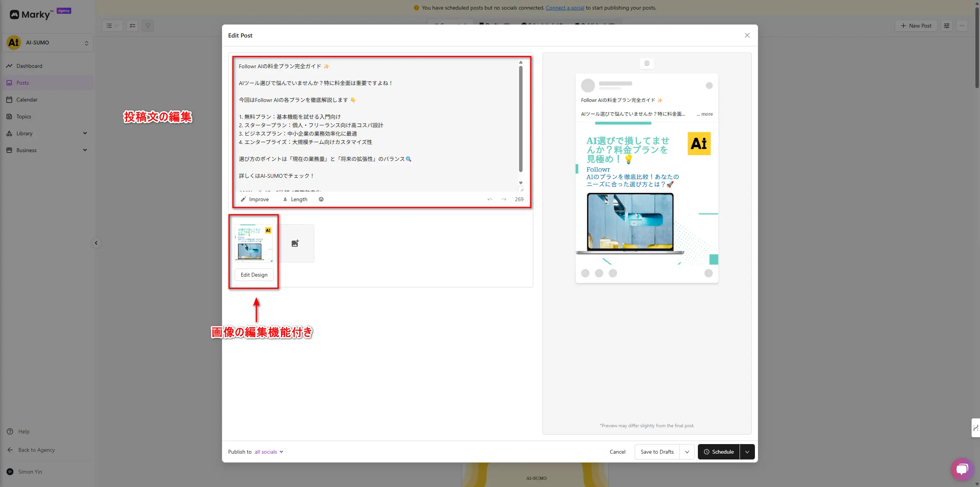This screenshot has width=980, height=487.
Task: Select Posts in the sidebar
Action: coord(47,83)
